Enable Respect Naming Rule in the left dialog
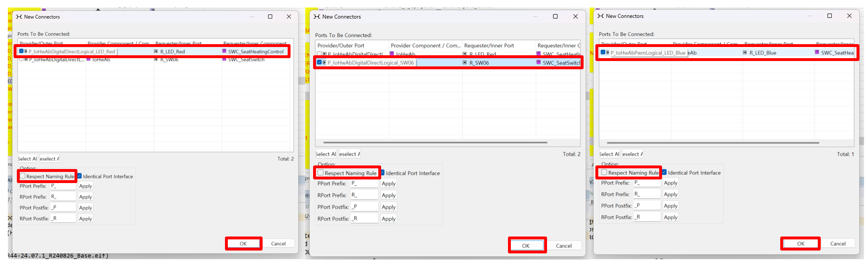This screenshot has height=262, width=868. click(x=23, y=176)
